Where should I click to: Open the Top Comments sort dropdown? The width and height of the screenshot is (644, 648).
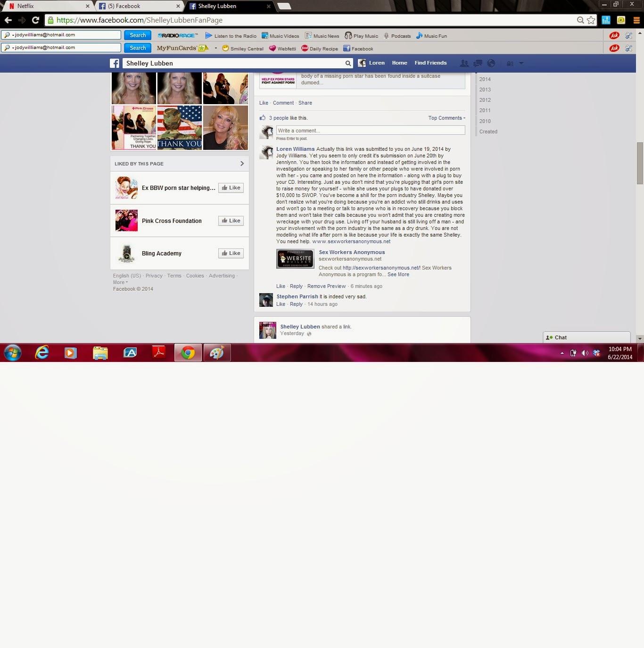(x=446, y=118)
